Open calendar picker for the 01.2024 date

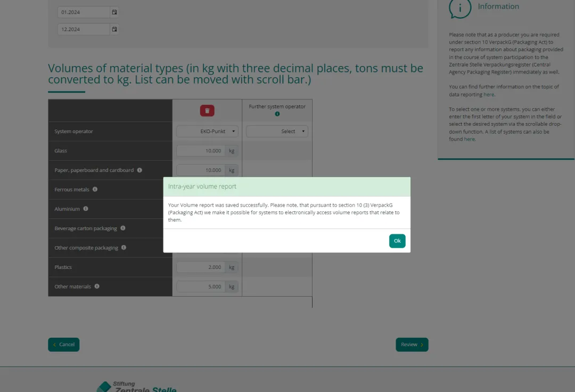coord(114,12)
